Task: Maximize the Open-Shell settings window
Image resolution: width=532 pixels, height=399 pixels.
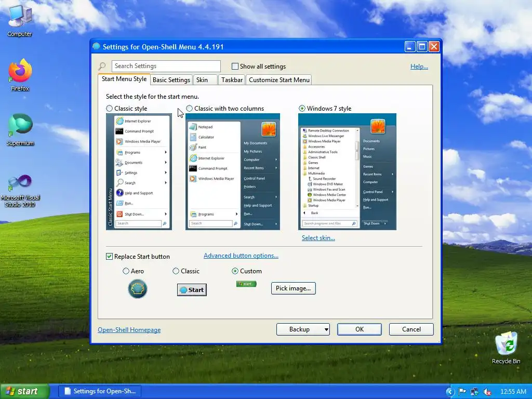Action: point(422,47)
